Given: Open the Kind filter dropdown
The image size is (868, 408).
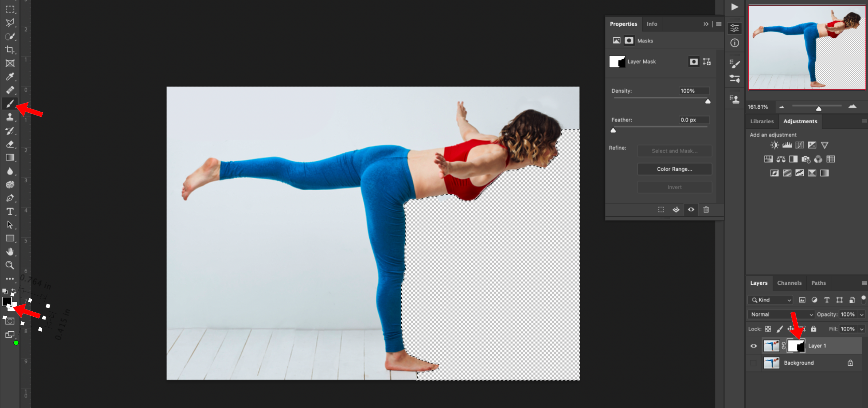Looking at the screenshot, I should pyautogui.click(x=770, y=300).
